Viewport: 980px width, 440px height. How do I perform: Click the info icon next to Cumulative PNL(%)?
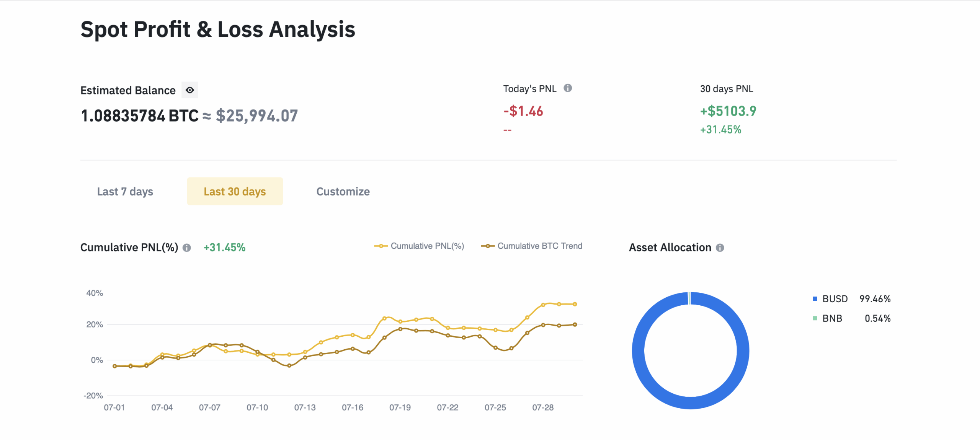(187, 248)
